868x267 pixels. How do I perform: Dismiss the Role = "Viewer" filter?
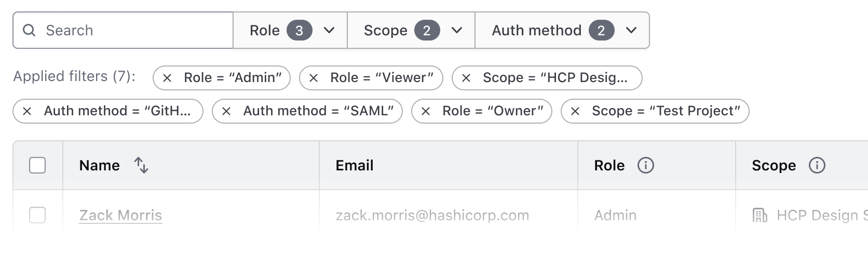314,78
